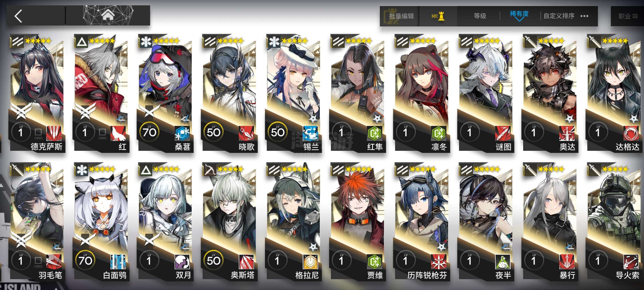
Task: Open the home navigation icon
Action: tap(108, 15)
